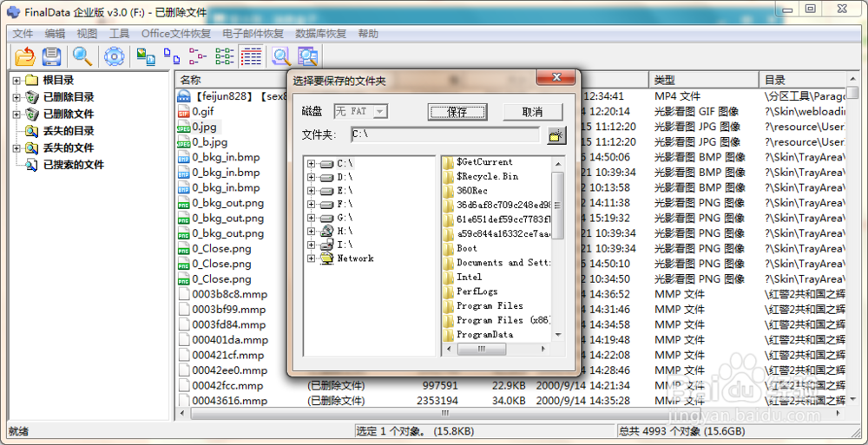Switch to the green grid list view
The height and width of the screenshot is (445, 868).
[x=225, y=56]
